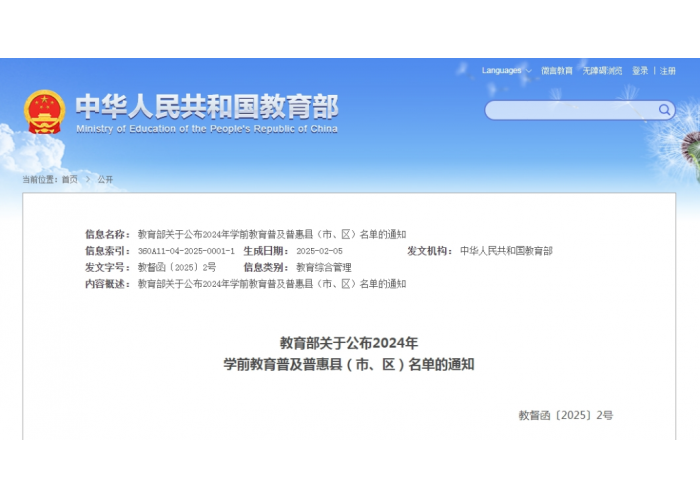Viewport: 700px width, 500px height.
Task: Click the English Ministry of Education subtitle
Action: click(207, 129)
